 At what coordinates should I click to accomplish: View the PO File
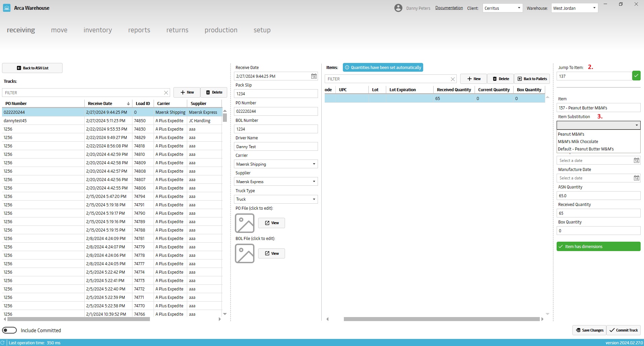[272, 223]
